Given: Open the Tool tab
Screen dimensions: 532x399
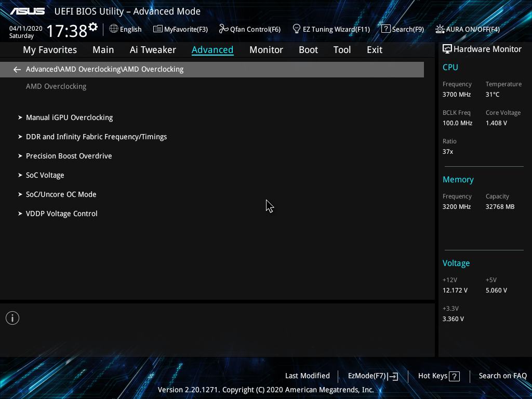Looking at the screenshot, I should point(342,50).
